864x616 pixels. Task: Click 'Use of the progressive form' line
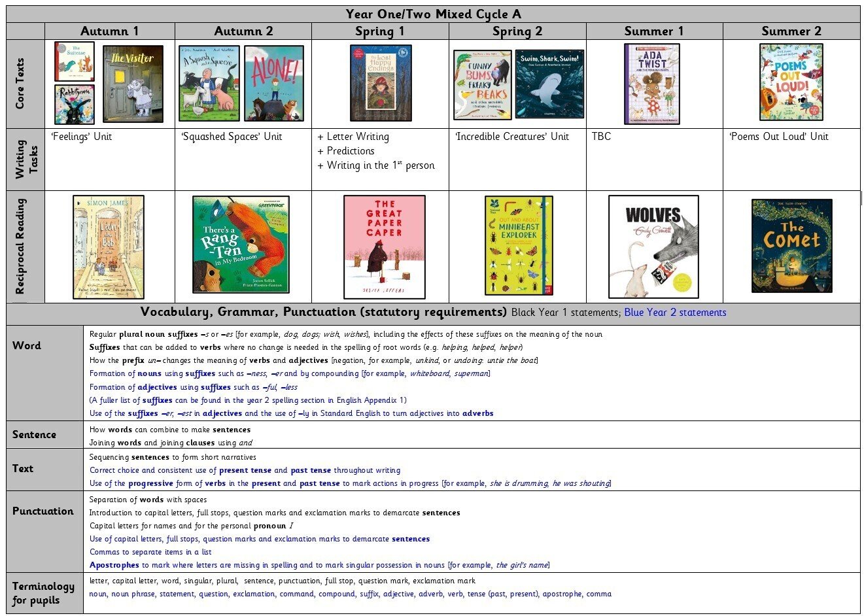click(351, 483)
